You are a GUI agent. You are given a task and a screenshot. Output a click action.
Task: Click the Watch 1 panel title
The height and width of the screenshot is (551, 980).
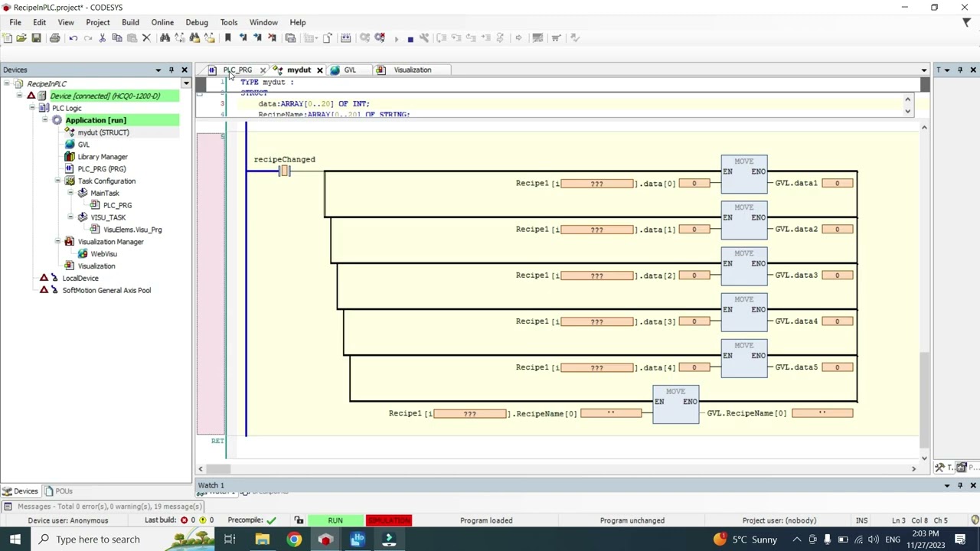(211, 485)
